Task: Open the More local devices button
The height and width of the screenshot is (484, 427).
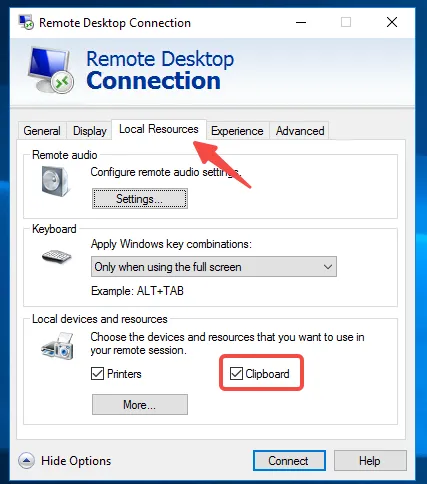Action: coord(140,405)
